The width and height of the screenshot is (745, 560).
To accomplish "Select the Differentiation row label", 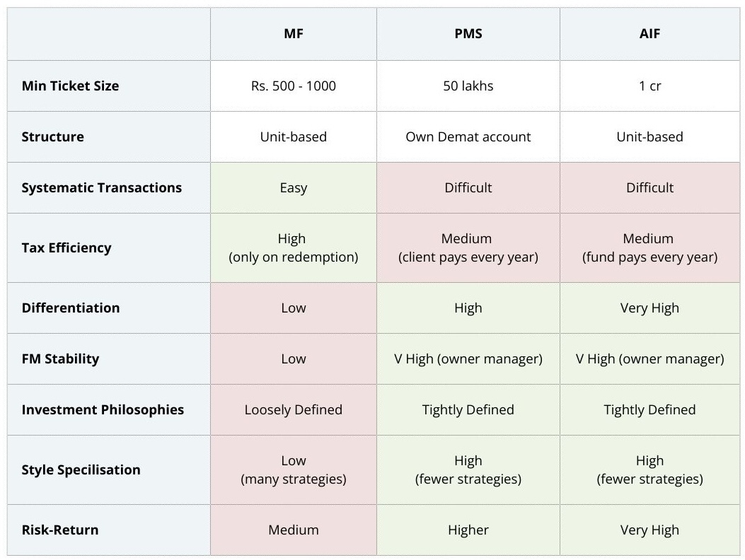I will tap(70, 308).
